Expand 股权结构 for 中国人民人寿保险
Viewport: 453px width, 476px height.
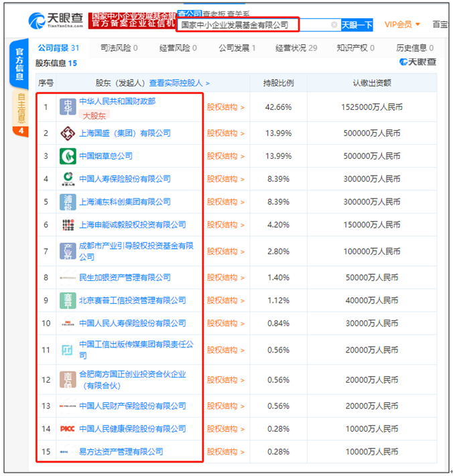point(225,323)
